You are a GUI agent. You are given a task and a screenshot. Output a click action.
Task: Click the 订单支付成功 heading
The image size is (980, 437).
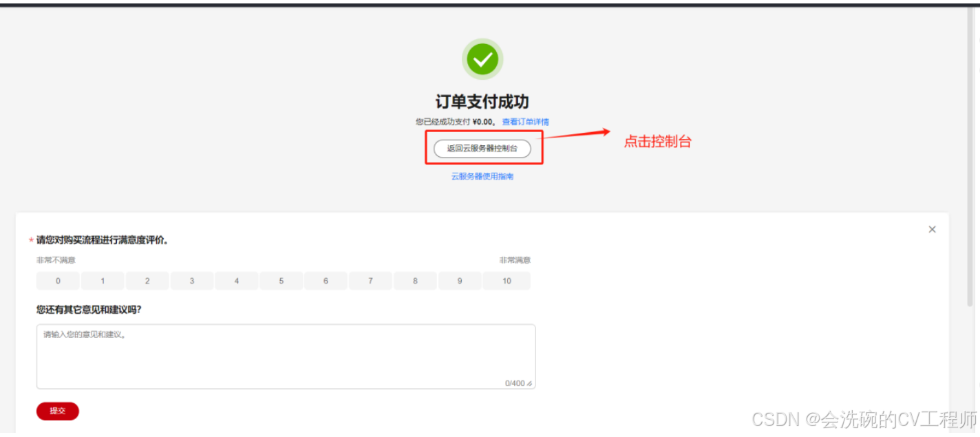pos(482,102)
